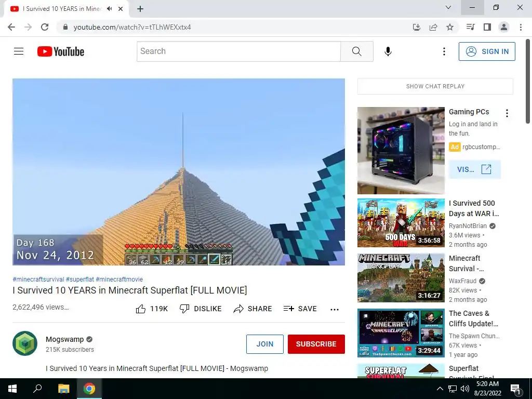Click the video player to pause
The image size is (532, 399).
tap(179, 171)
